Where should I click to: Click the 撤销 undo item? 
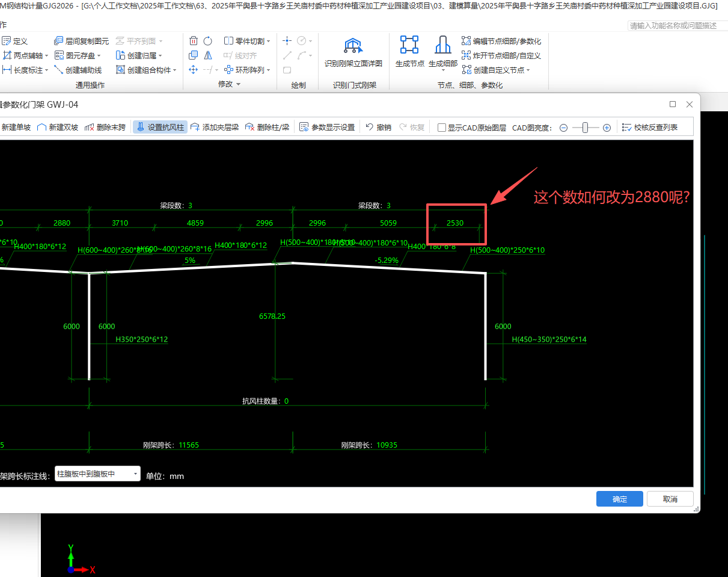point(378,127)
